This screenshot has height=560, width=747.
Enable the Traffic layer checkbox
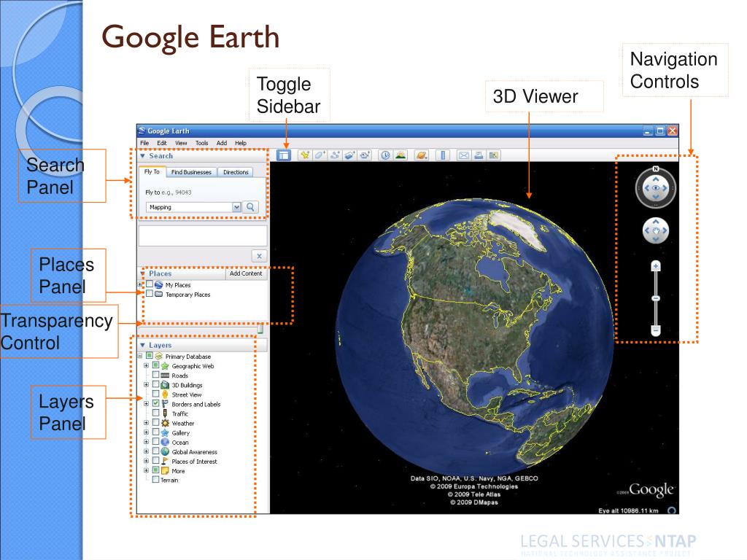155,413
